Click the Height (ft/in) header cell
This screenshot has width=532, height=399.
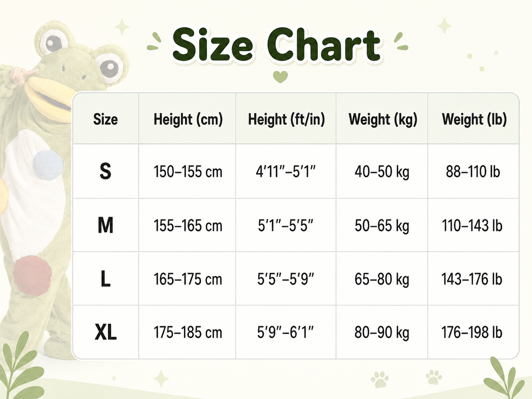286,119
